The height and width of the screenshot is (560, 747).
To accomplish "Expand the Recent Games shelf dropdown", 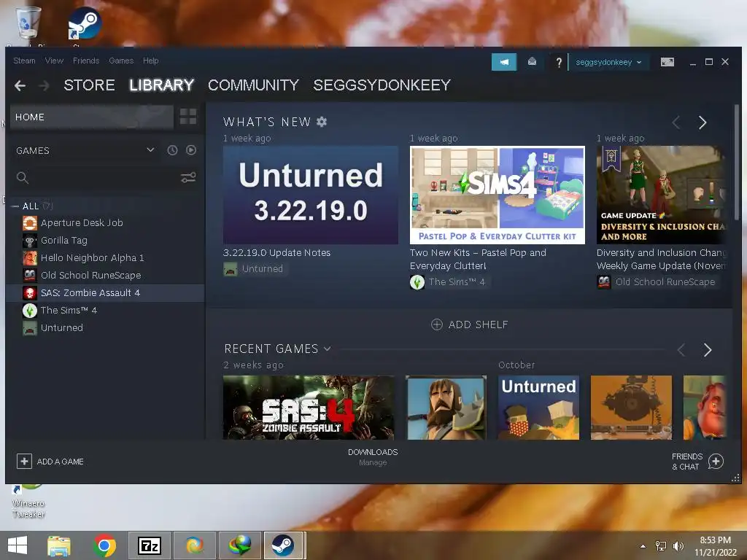I will click(x=328, y=349).
